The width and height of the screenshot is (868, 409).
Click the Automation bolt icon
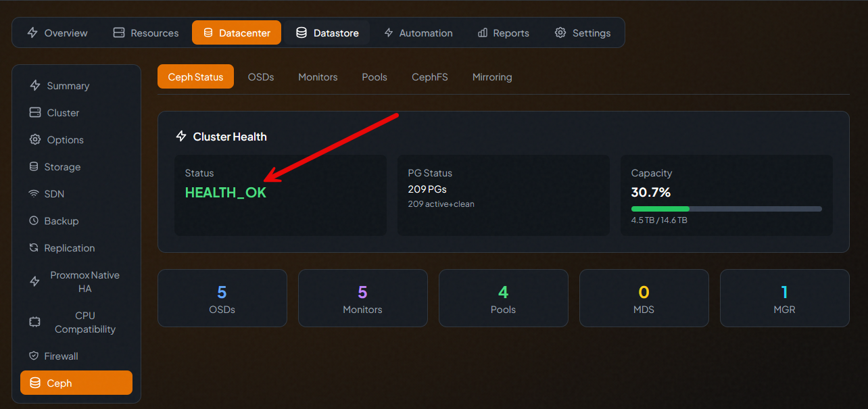pyautogui.click(x=389, y=32)
